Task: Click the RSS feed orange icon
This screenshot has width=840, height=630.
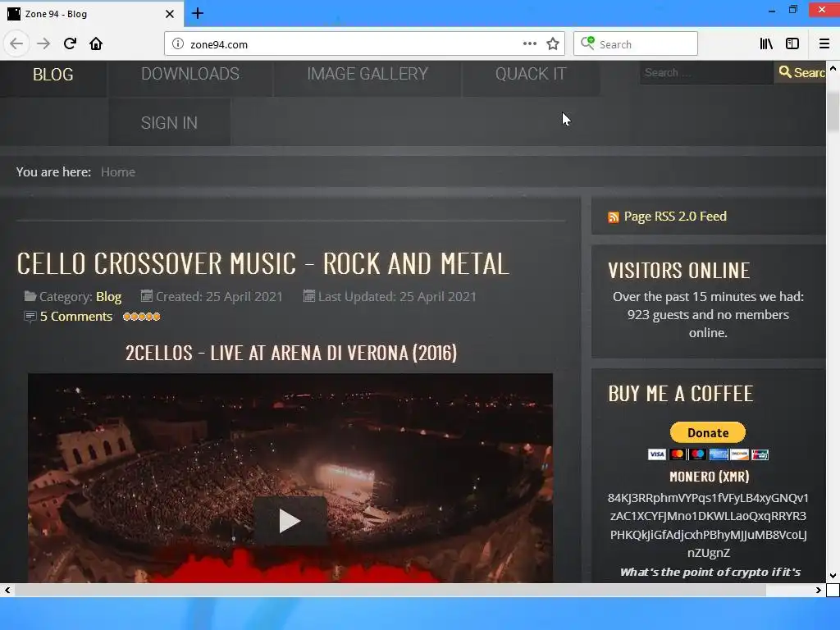Action: click(x=614, y=217)
